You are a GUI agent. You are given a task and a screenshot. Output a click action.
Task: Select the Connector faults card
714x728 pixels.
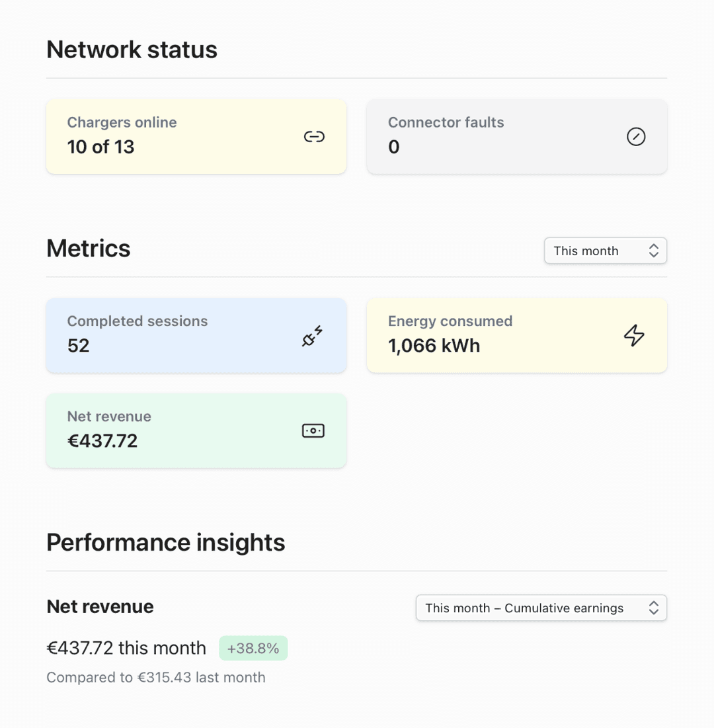[516, 136]
